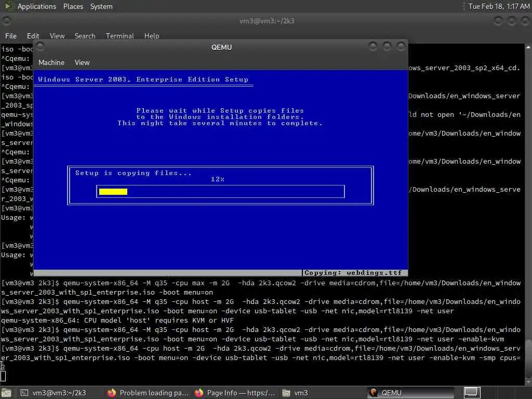Minimize the terminal window
Screen dimensions: 532x399
[498, 21]
